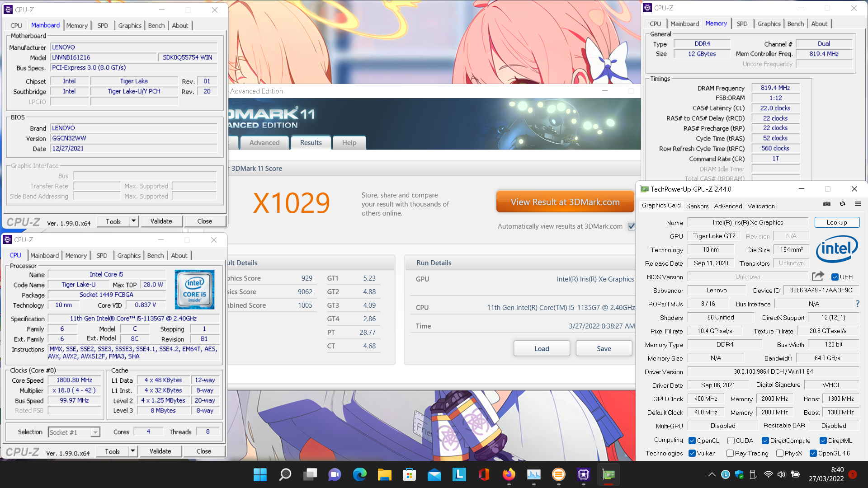The height and width of the screenshot is (488, 868).
Task: Open the Windows Start menu
Action: pyautogui.click(x=260, y=474)
